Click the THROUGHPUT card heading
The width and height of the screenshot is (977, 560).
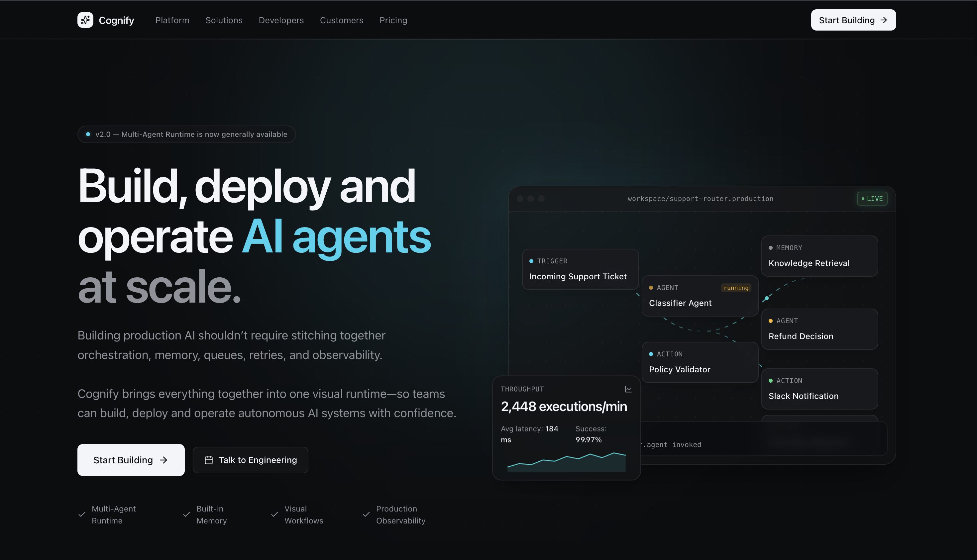522,389
